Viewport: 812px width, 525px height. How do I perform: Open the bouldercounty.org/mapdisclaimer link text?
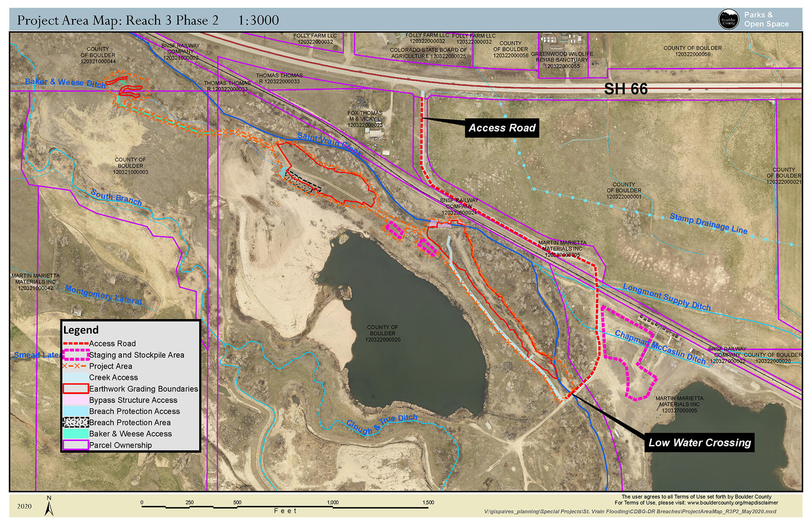coord(732,503)
